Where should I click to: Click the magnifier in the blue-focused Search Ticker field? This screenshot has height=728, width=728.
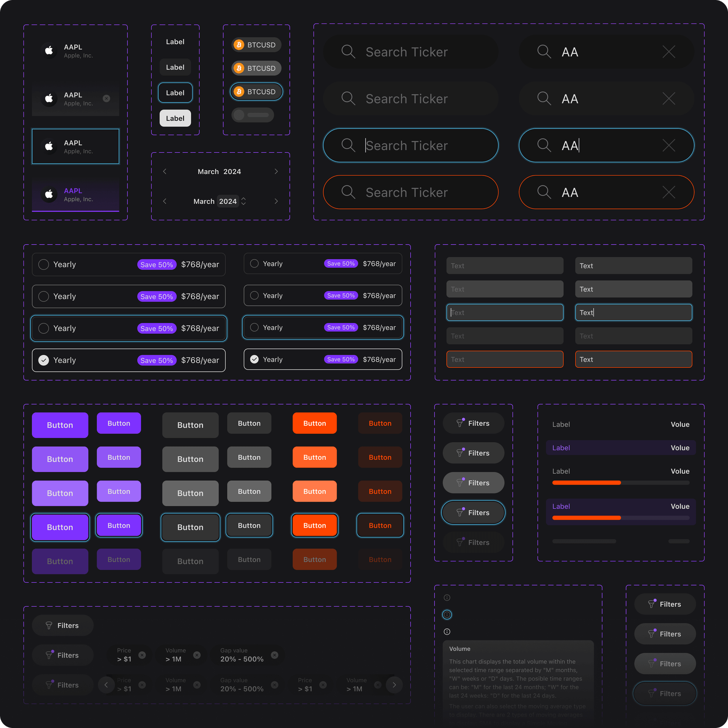348,145
